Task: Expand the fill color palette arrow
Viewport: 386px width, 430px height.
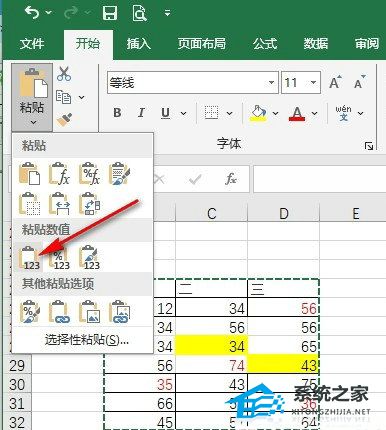Action: pyautogui.click(x=275, y=113)
